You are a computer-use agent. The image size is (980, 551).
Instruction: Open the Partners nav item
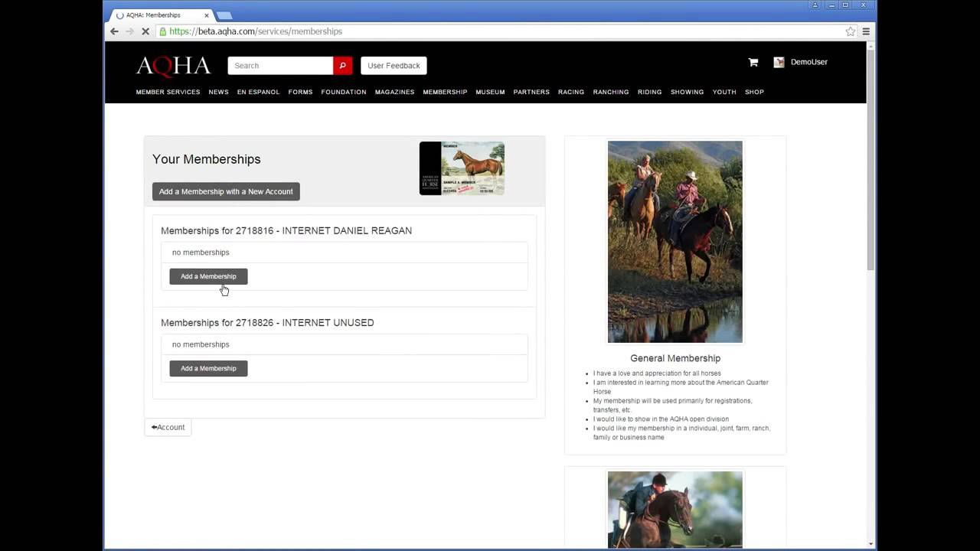(x=531, y=92)
